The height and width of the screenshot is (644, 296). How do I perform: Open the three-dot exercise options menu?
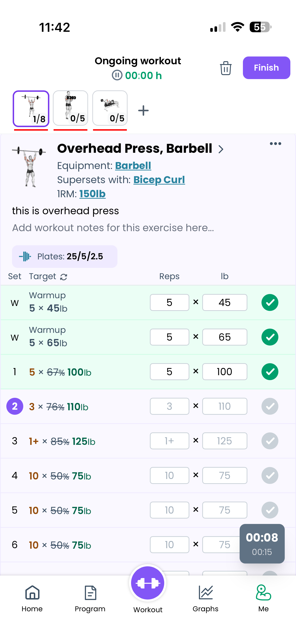(x=275, y=143)
